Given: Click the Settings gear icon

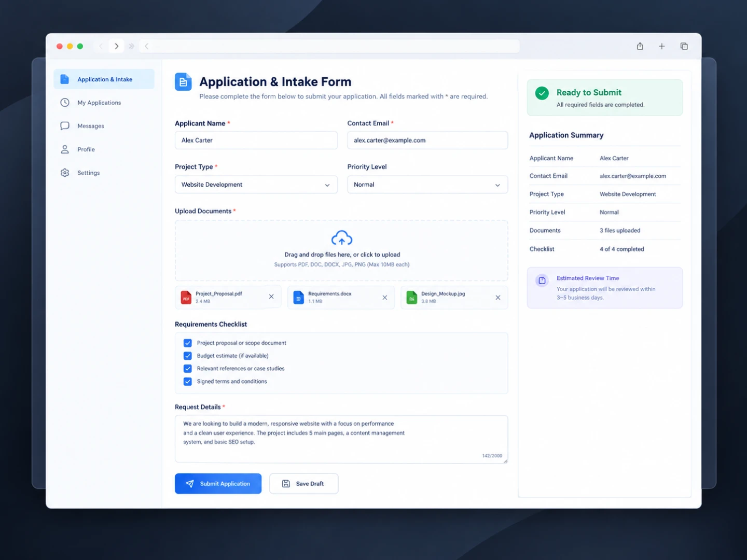Looking at the screenshot, I should [x=65, y=173].
